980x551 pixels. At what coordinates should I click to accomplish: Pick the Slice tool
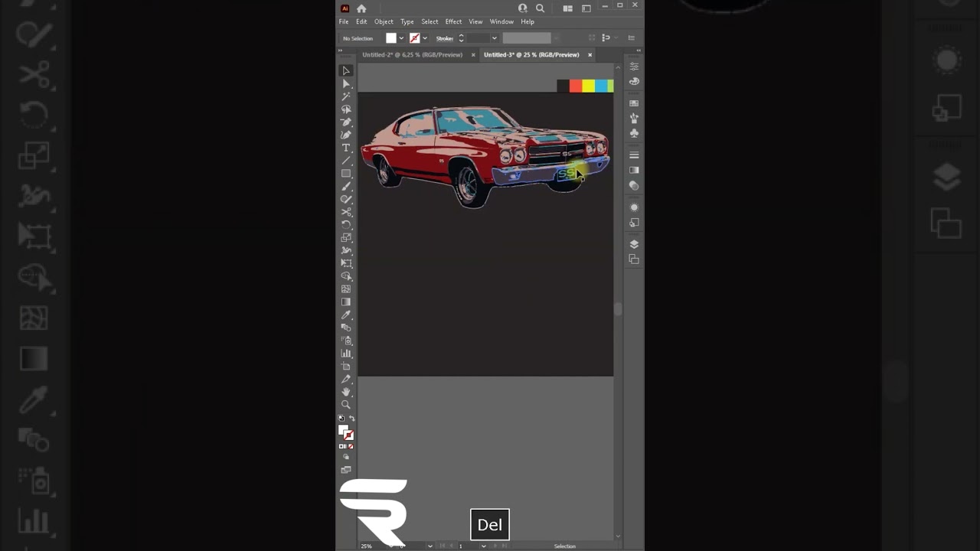point(346,379)
